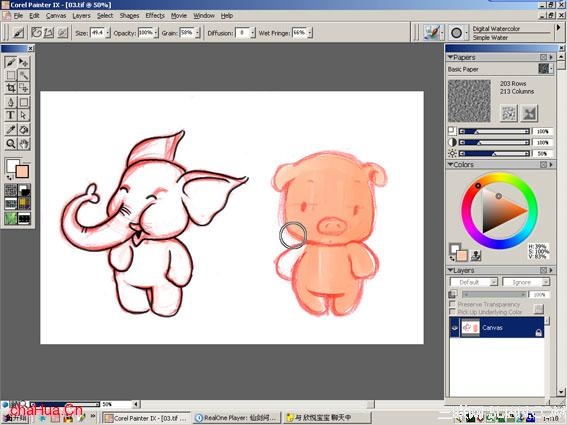The image size is (567, 425).
Task: Select the Text tool
Action: coord(11,115)
